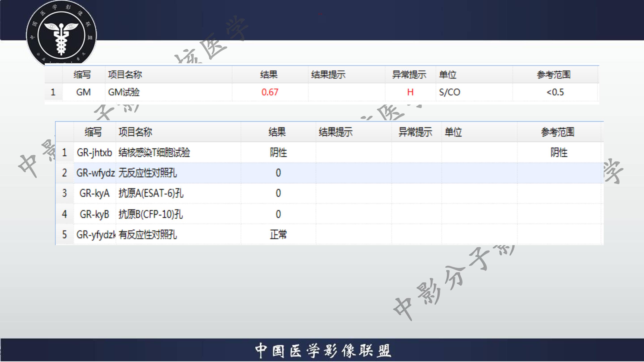The width and height of the screenshot is (644, 362).
Task: Click the <0.5 reference range cell
Action: [555, 92]
